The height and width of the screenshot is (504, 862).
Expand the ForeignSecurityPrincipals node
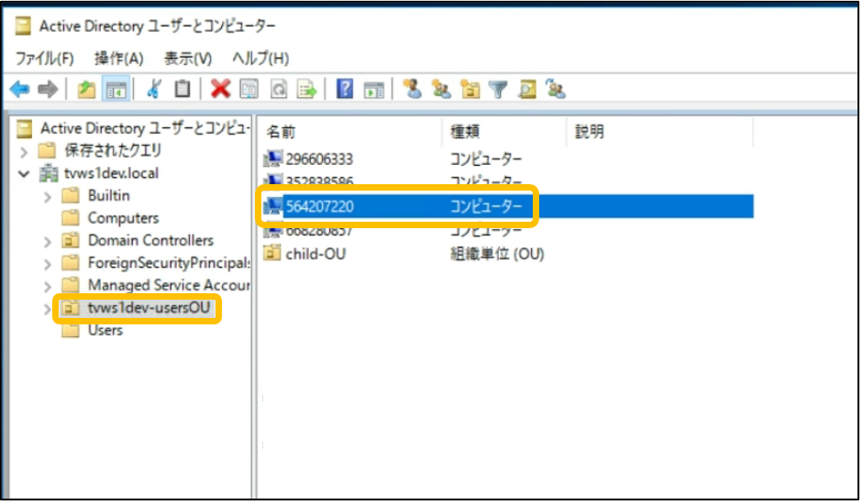pyautogui.click(x=48, y=264)
